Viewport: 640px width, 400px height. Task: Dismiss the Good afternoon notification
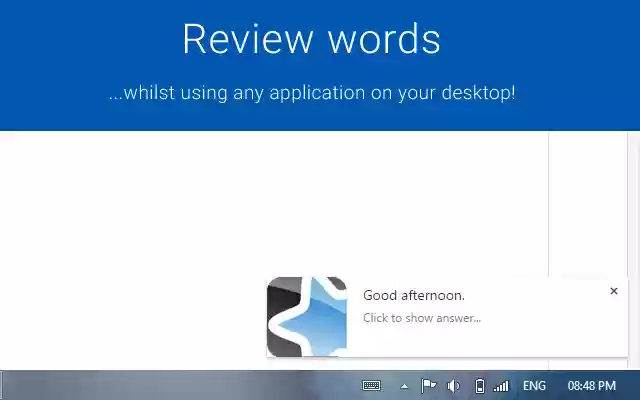613,291
